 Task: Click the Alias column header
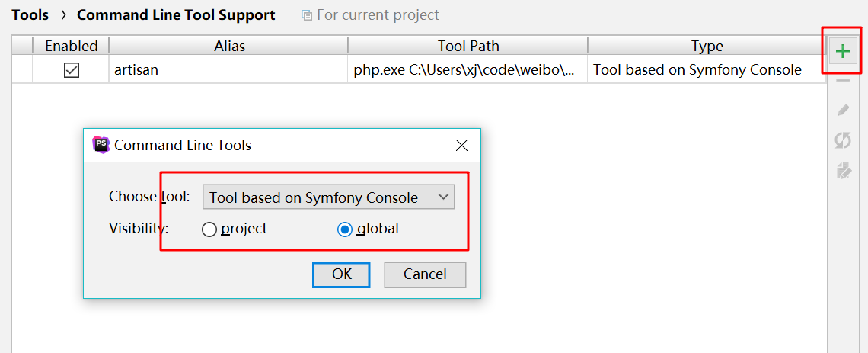coord(229,46)
